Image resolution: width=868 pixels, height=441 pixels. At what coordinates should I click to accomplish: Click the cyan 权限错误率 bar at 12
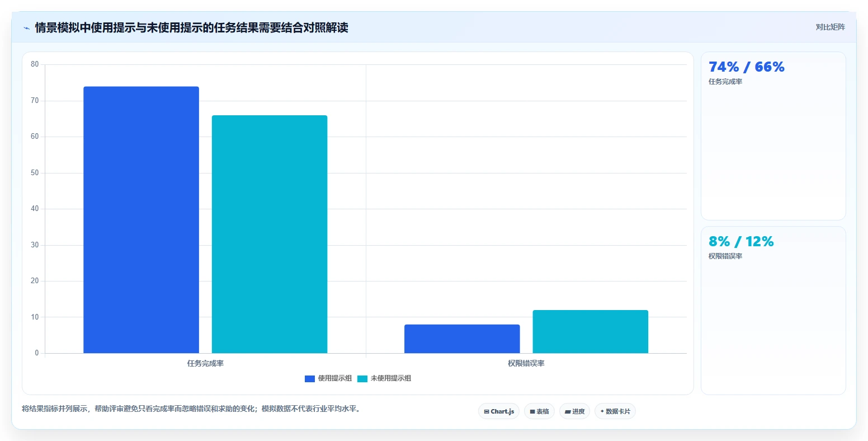pos(591,331)
